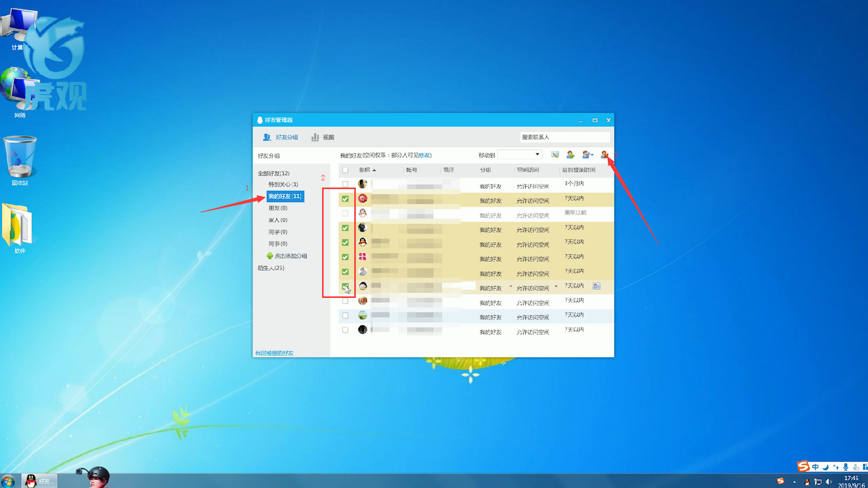Open contact card icon in hovered row
Image resolution: width=868 pixels, height=488 pixels.
[x=597, y=286]
